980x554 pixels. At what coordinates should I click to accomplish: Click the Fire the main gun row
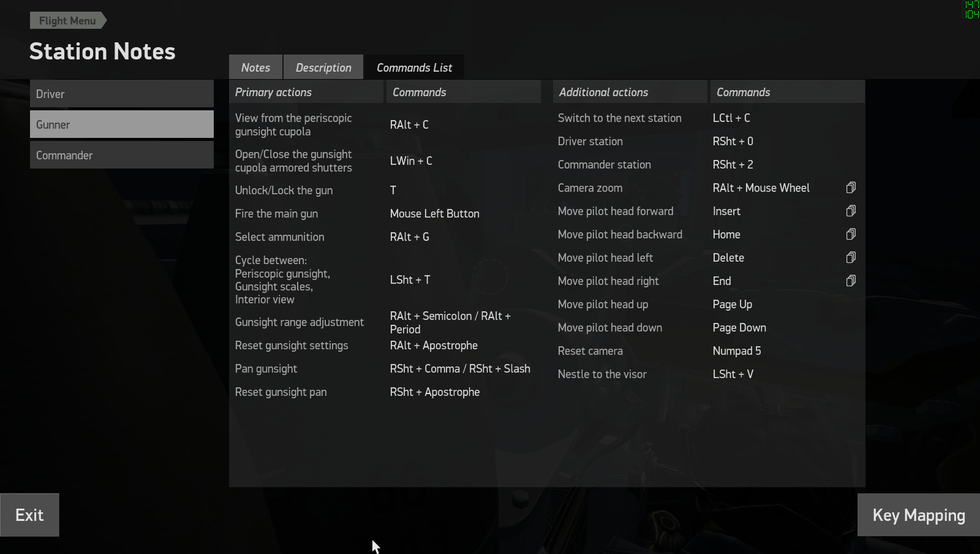[x=276, y=213]
